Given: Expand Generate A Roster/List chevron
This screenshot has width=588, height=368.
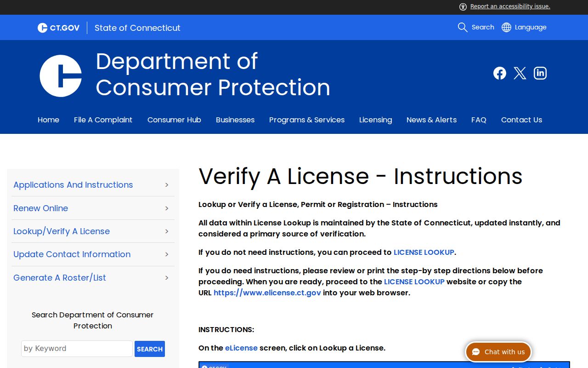Looking at the screenshot, I should coord(167,278).
